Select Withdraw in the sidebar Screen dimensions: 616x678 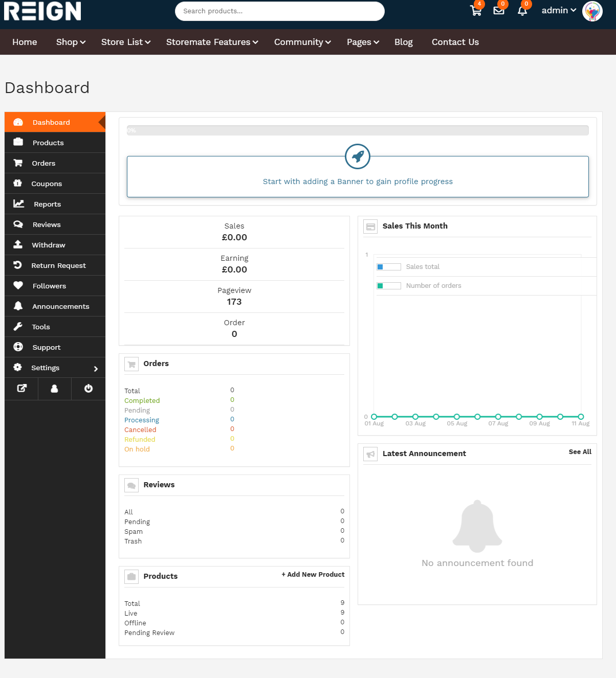[55, 245]
